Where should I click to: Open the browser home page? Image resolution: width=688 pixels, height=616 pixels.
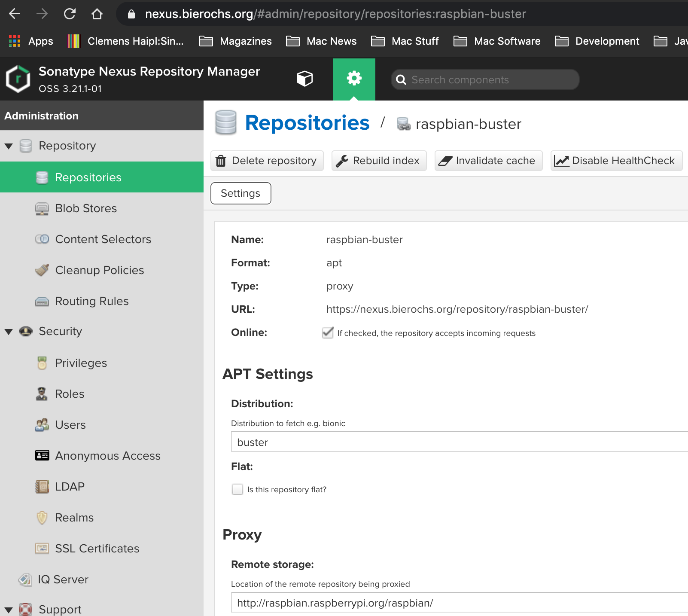point(97,14)
